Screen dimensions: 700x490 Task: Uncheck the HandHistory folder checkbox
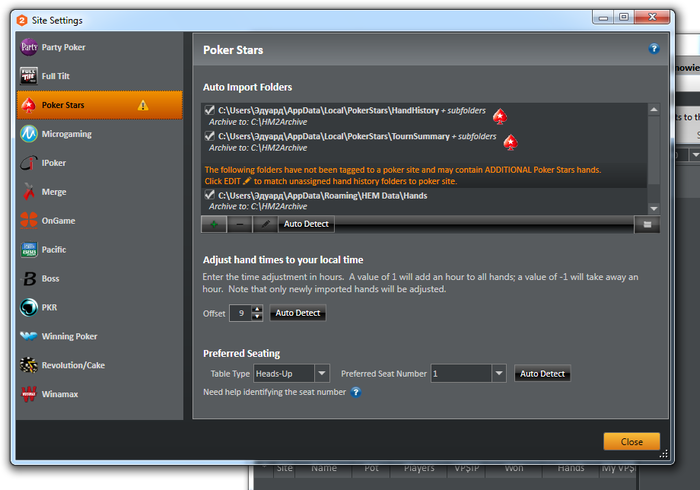click(209, 110)
